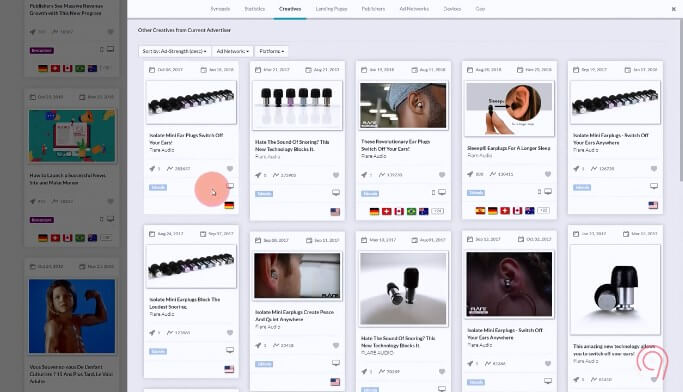Click heart on "Hate The Sound Of Snoring" card

coord(336,175)
